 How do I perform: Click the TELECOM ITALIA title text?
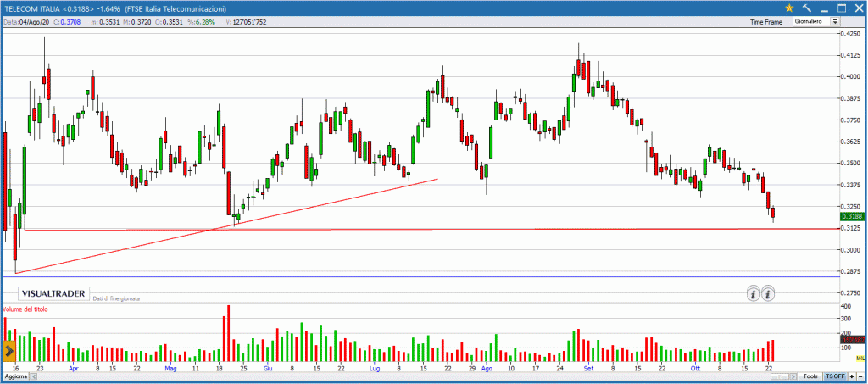coord(31,8)
